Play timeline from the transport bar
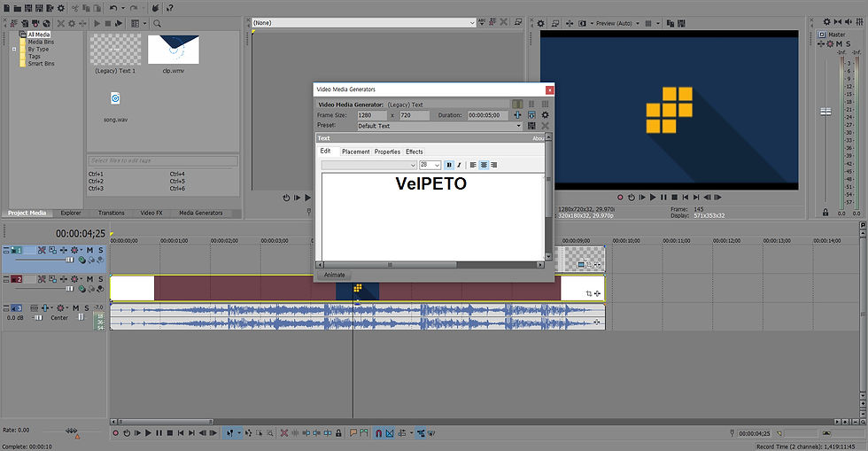Viewport: 868px width, 451px height. tap(148, 432)
